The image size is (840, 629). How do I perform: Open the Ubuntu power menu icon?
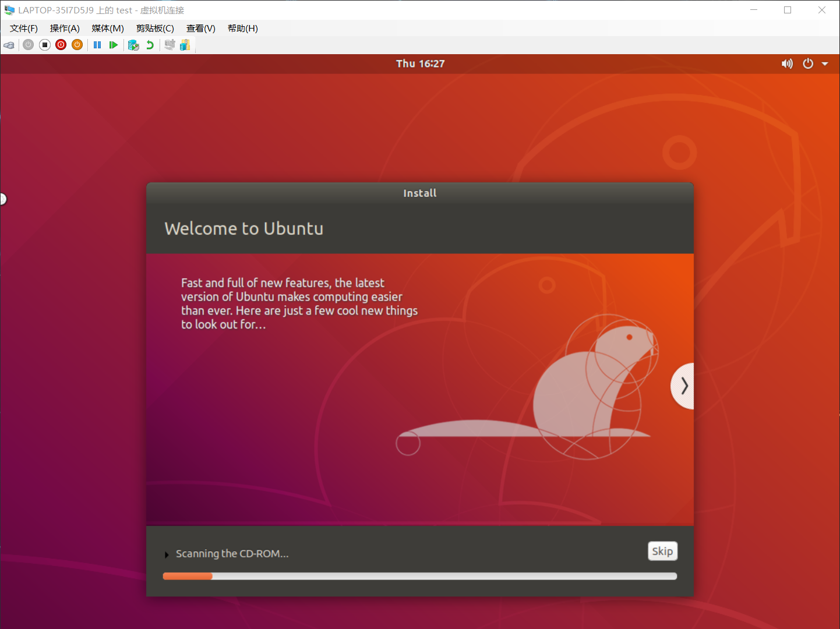click(x=808, y=63)
